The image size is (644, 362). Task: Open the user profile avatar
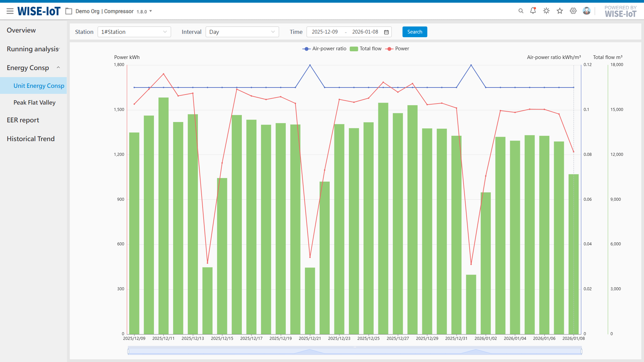pos(587,11)
